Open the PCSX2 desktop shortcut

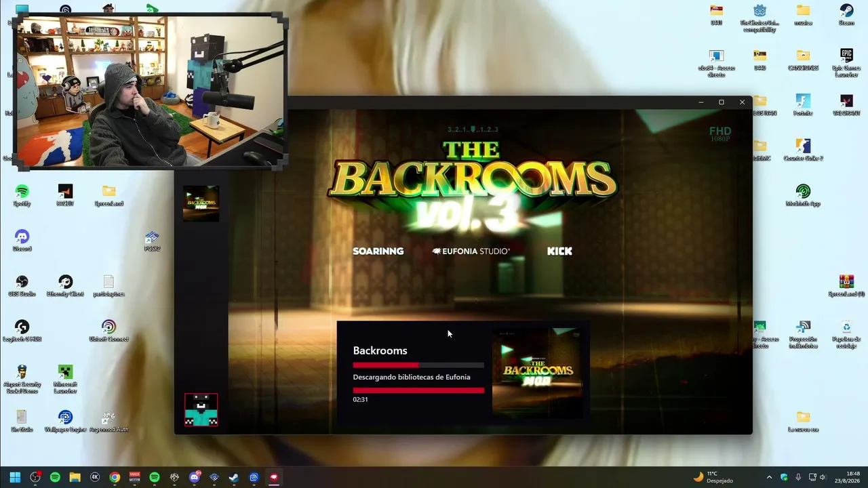[152, 241]
